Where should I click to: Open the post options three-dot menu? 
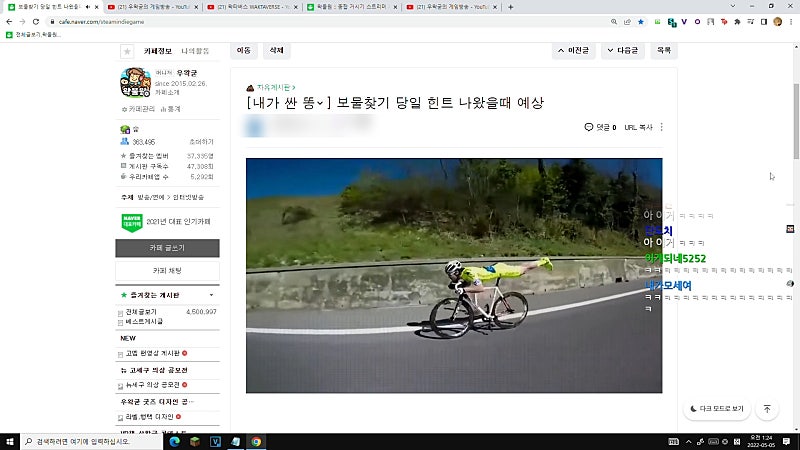click(x=662, y=127)
